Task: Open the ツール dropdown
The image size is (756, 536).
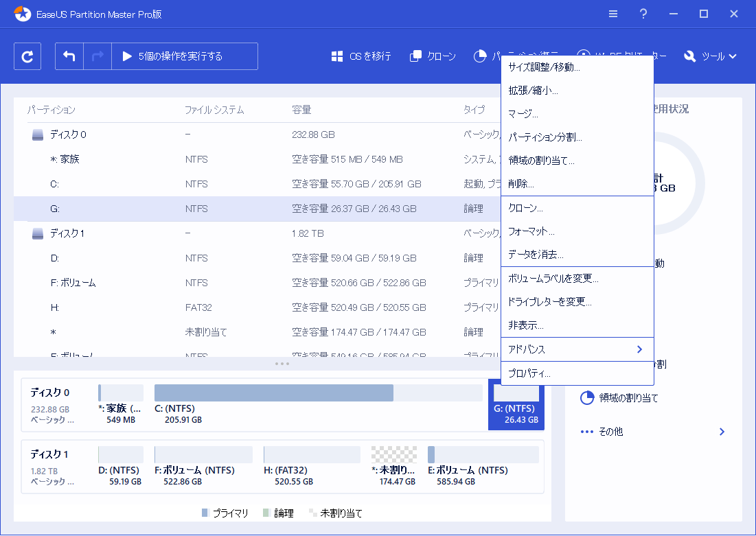Action: click(710, 56)
